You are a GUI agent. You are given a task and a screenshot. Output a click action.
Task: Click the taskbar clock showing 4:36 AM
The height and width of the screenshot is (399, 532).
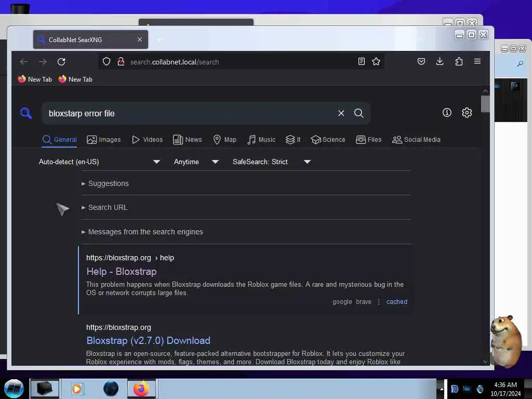(506, 389)
